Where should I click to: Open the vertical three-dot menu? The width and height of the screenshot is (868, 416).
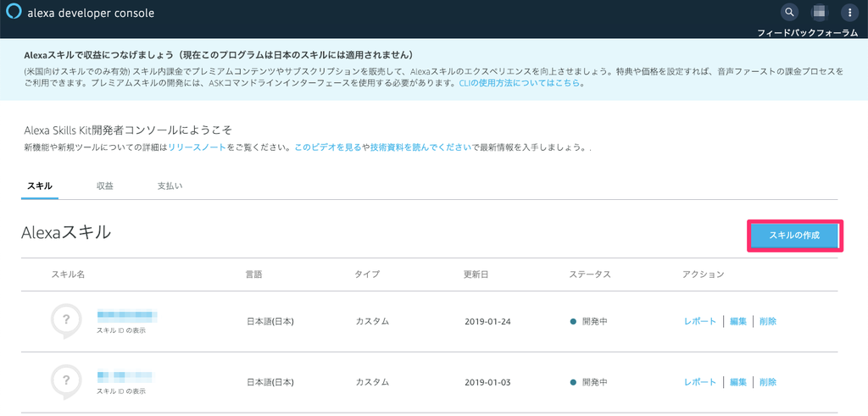849,12
